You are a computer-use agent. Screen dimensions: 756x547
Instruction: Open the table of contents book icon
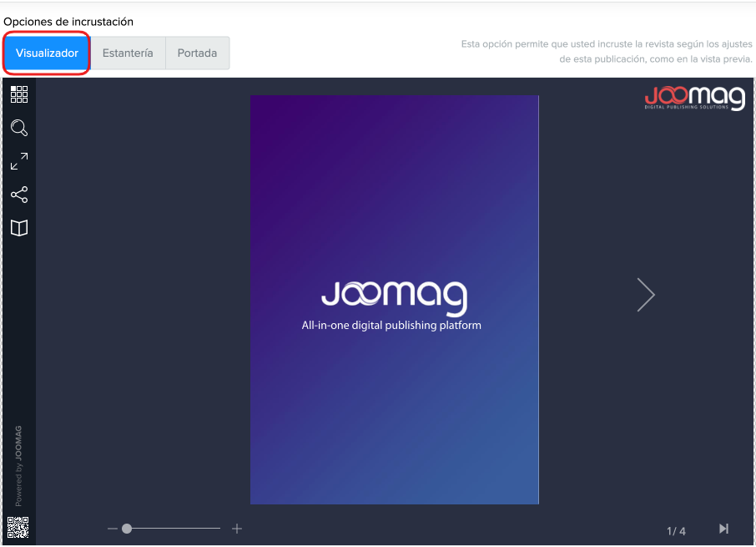[19, 228]
